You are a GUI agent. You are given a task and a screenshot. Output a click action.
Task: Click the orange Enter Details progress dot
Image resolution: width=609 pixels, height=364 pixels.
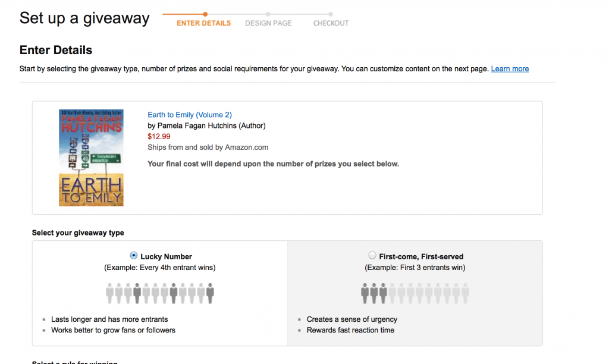pyautogui.click(x=205, y=14)
